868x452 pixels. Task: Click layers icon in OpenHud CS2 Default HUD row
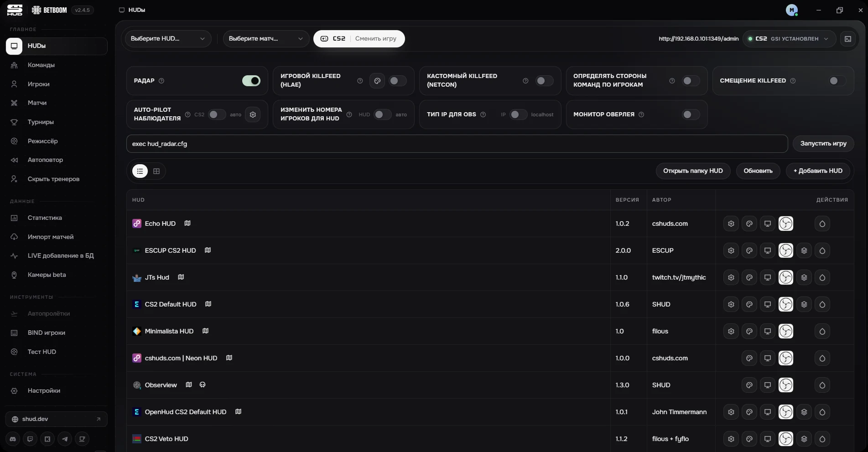(x=804, y=412)
